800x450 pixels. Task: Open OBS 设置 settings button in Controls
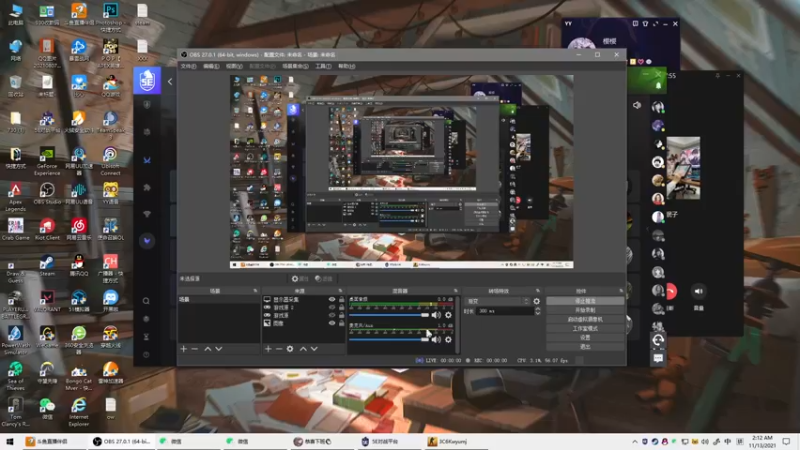[x=585, y=338]
